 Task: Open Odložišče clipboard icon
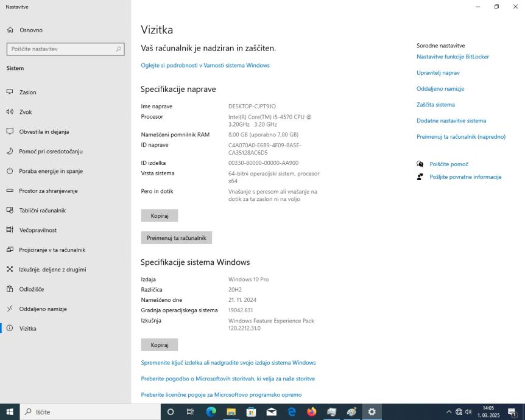[10, 289]
